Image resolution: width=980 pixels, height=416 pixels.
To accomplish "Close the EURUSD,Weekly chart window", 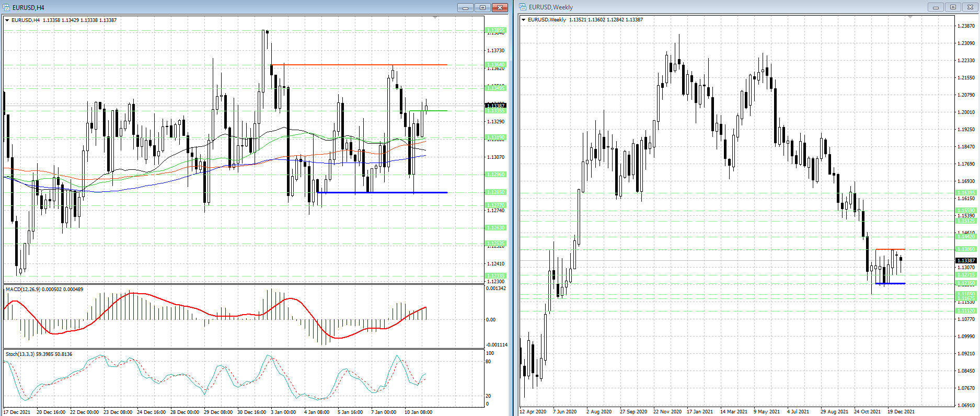I will pyautogui.click(x=970, y=7).
